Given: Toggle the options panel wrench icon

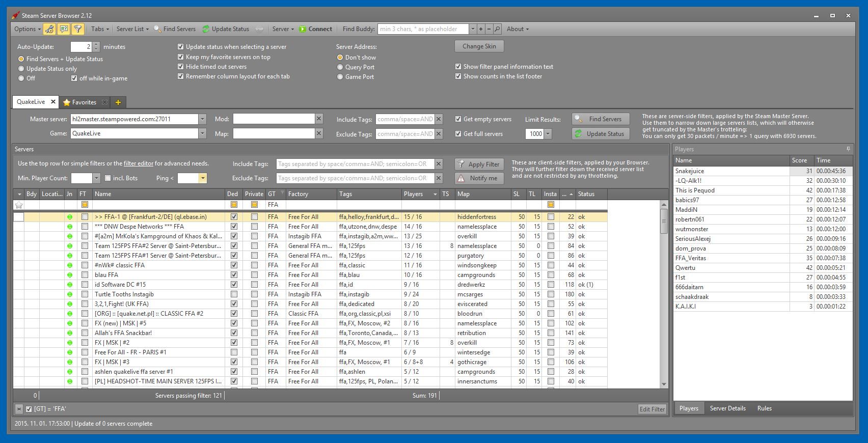Looking at the screenshot, I should 49,29.
